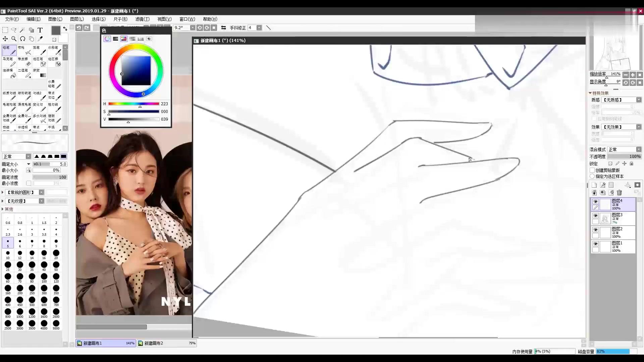Select brush size preset 5000
Image resolution: width=644 pixels, height=362 pixels.
tap(56, 325)
